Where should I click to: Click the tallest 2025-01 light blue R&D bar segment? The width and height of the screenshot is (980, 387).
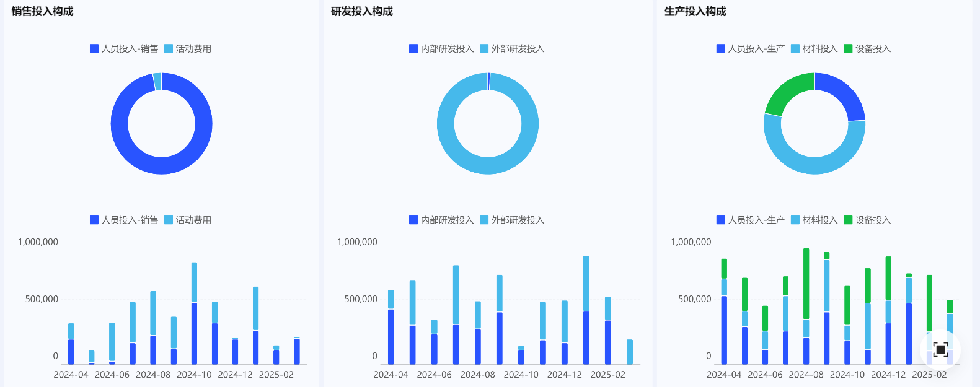pos(586,284)
